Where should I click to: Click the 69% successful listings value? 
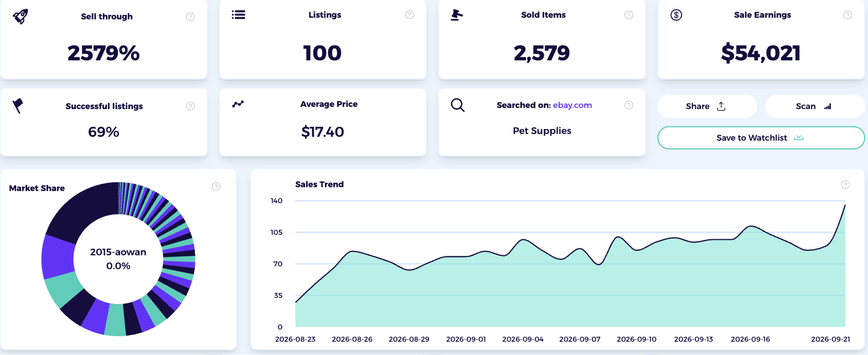(x=104, y=132)
